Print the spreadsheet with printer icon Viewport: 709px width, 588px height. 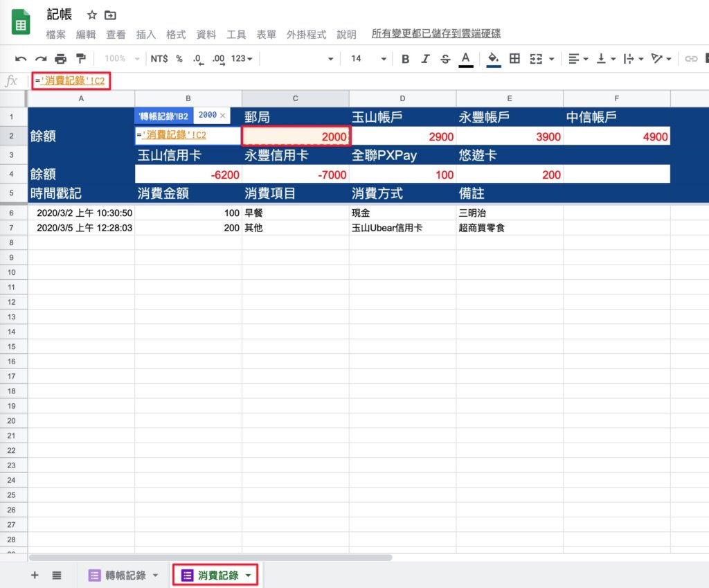[61, 59]
